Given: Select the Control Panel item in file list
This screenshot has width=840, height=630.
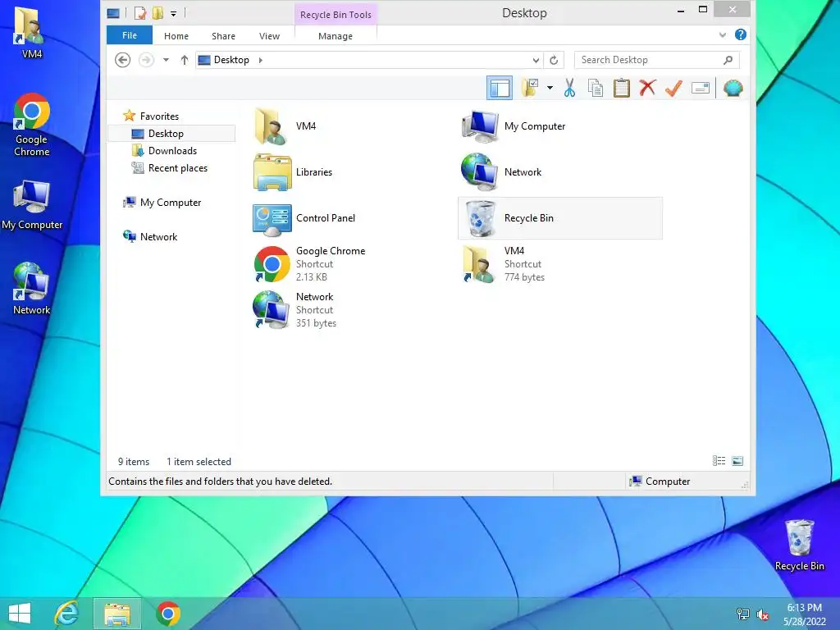Looking at the screenshot, I should [x=304, y=218].
